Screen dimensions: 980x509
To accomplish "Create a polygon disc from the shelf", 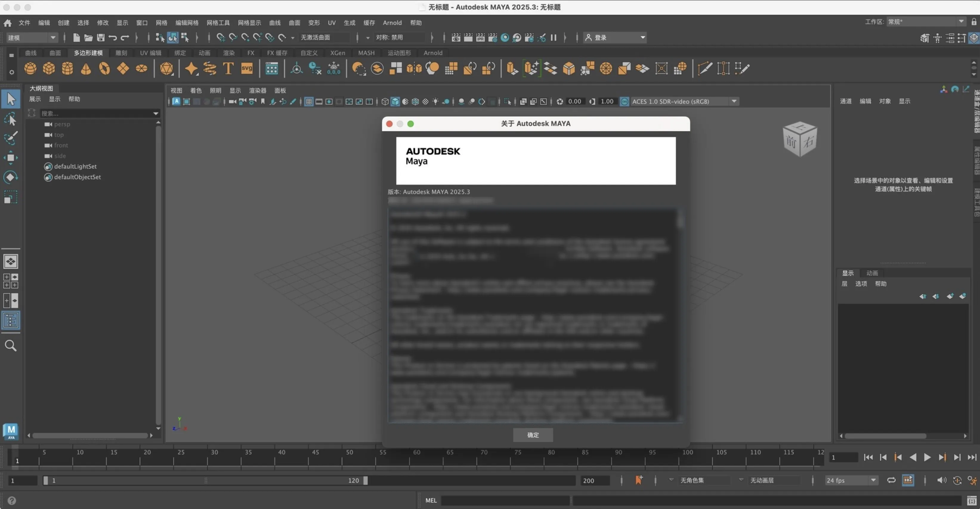I will click(142, 69).
